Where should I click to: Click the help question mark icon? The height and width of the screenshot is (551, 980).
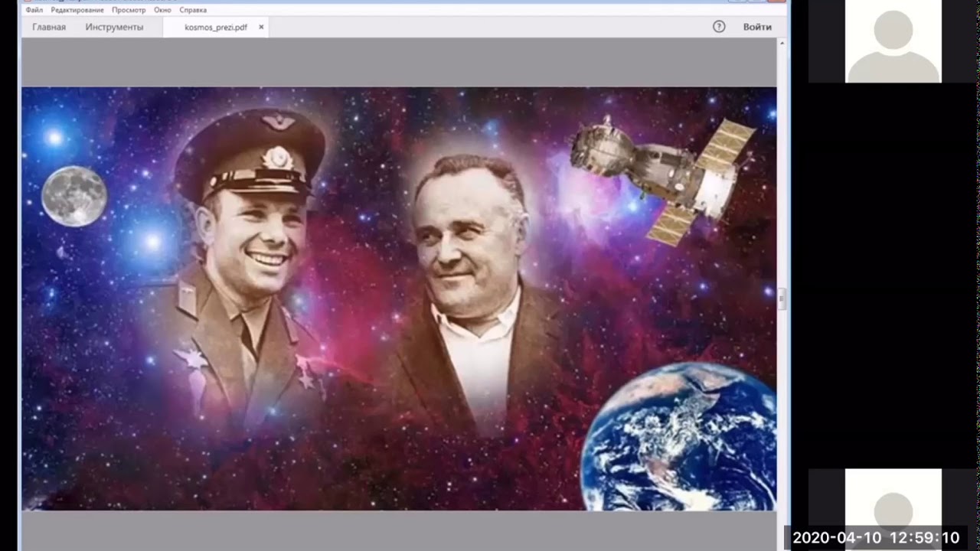719,27
